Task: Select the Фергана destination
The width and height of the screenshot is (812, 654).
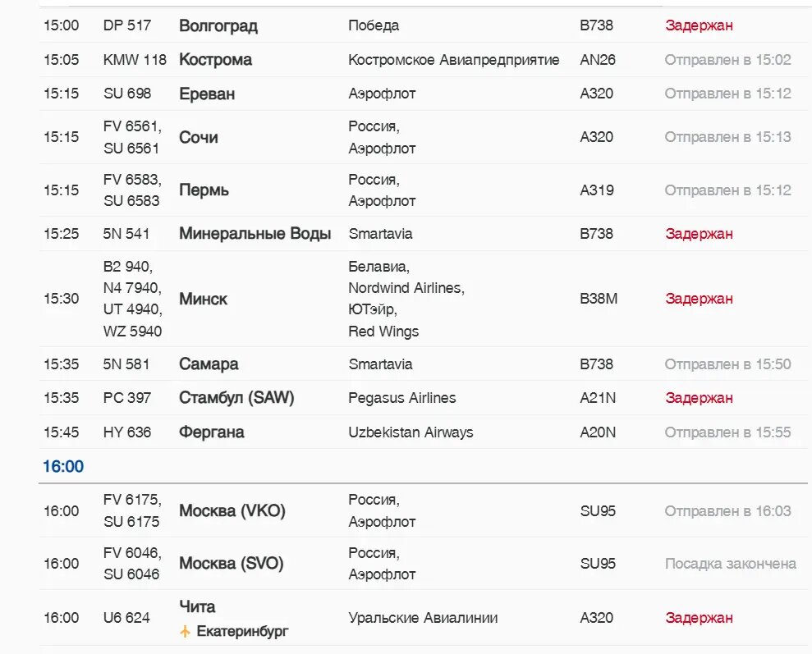Action: tap(211, 432)
